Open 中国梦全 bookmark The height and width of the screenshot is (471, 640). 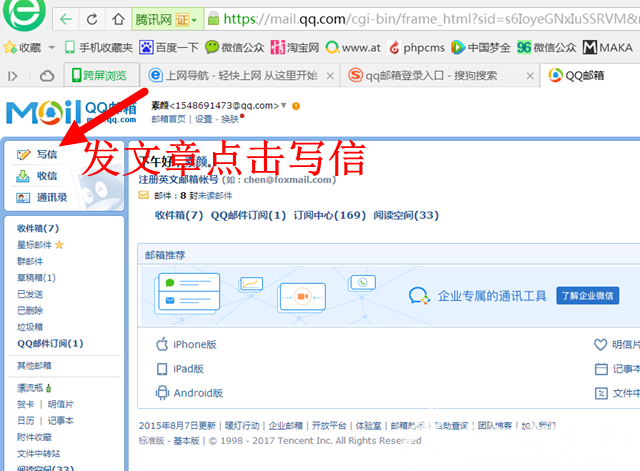481,48
